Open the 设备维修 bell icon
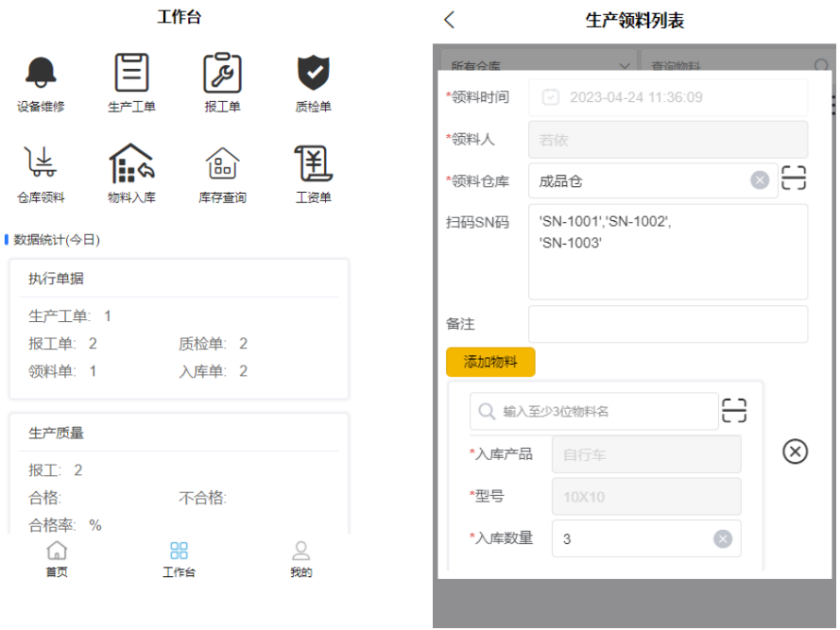 [41, 74]
